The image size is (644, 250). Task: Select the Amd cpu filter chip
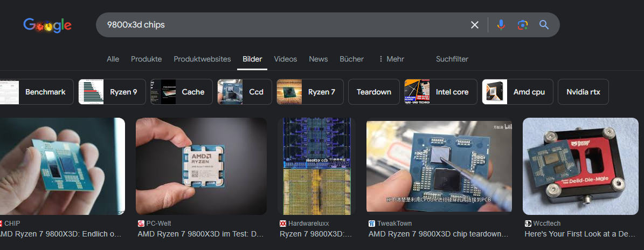pos(517,92)
